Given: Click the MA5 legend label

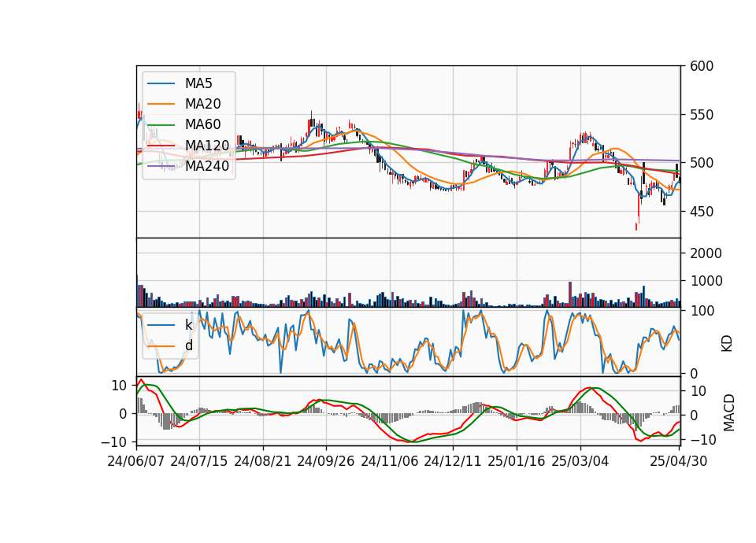Looking at the screenshot, I should click(198, 83).
